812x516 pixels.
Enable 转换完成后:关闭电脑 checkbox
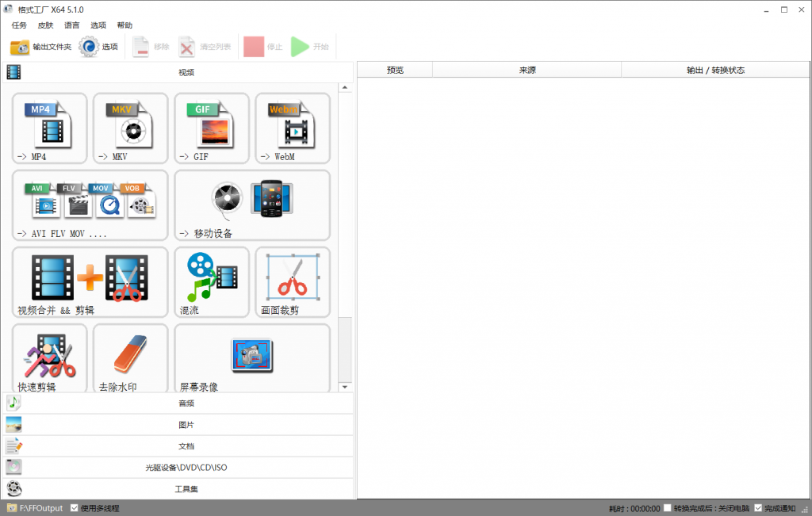[x=668, y=508]
